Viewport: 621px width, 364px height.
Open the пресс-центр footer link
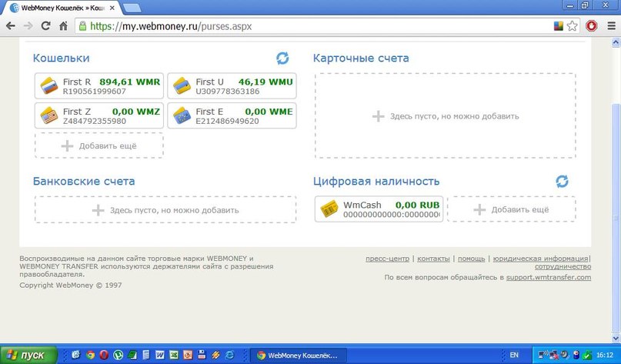click(388, 259)
